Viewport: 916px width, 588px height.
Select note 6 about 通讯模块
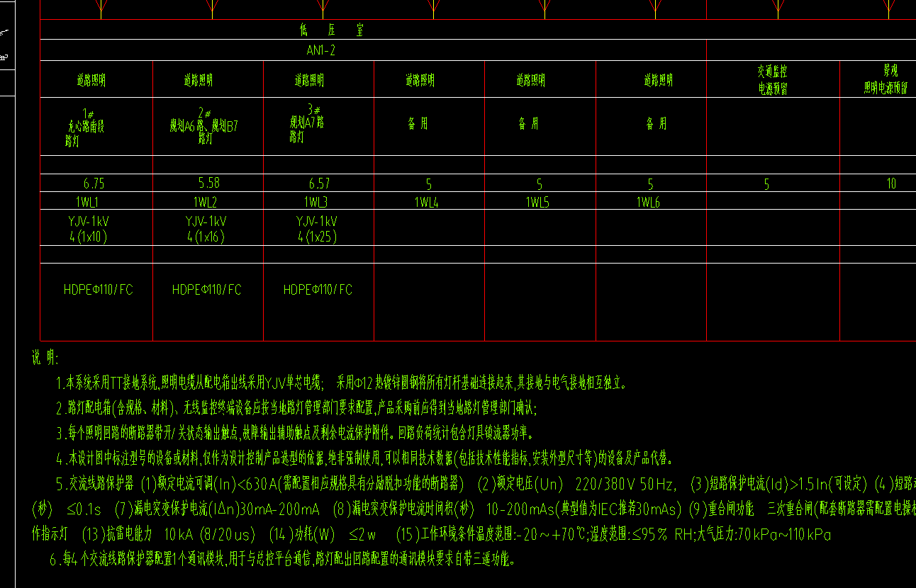tap(282, 560)
